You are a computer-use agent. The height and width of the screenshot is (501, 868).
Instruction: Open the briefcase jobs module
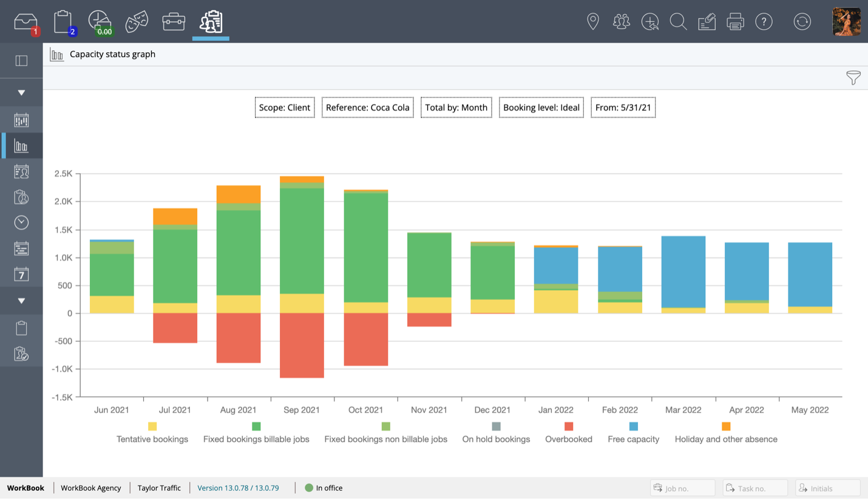point(174,22)
